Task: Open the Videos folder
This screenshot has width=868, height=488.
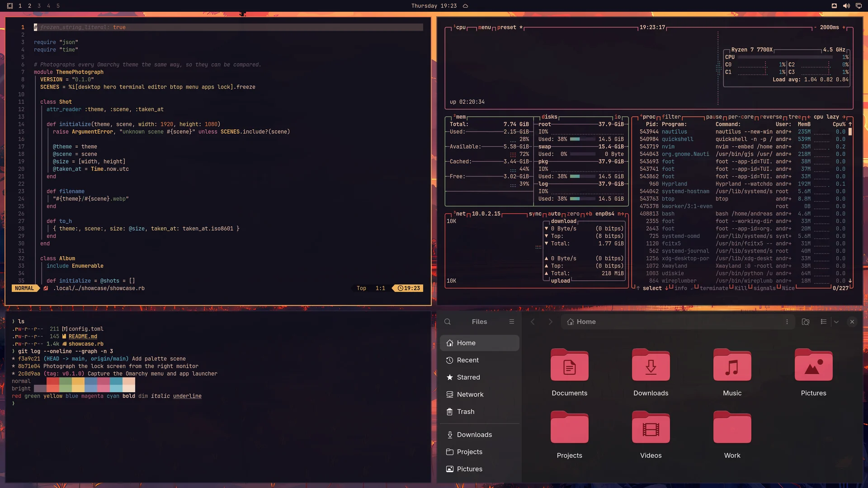Action: (651, 435)
